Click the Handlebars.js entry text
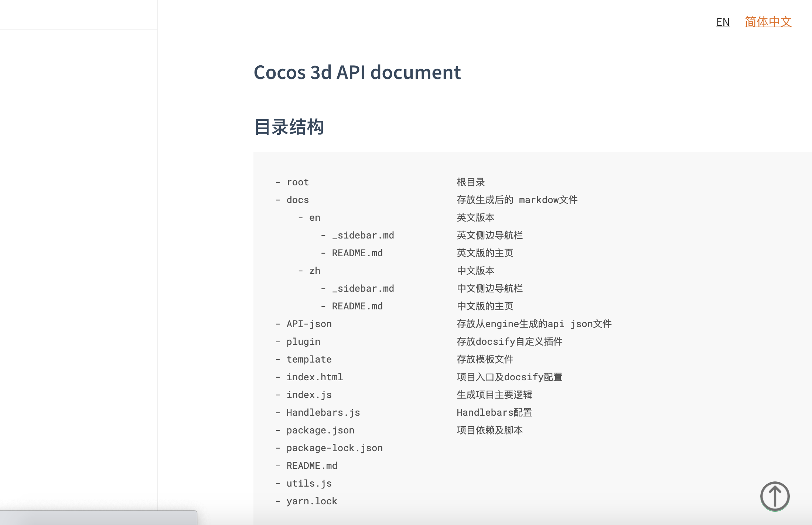Image resolution: width=812 pixels, height=525 pixels. [x=323, y=412]
